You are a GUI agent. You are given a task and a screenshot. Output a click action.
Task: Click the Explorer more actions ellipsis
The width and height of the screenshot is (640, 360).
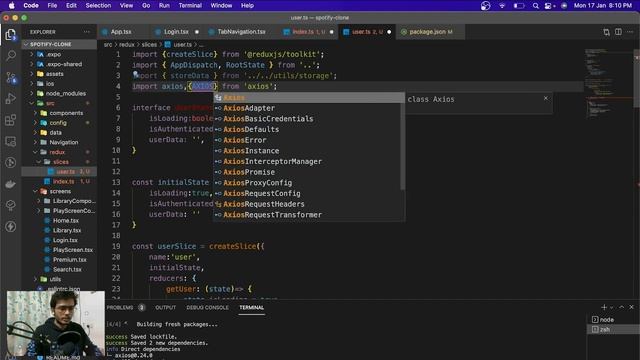(87, 32)
